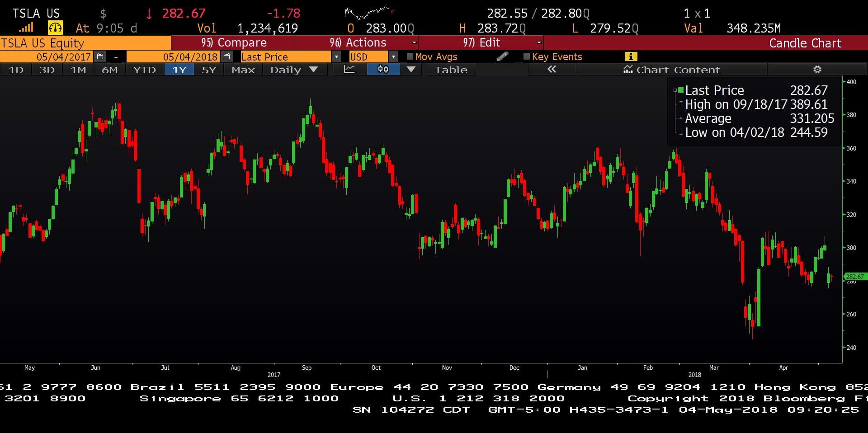Viewport: 868px width, 433px height.
Task: Click the Candle Chart title
Action: [805, 43]
